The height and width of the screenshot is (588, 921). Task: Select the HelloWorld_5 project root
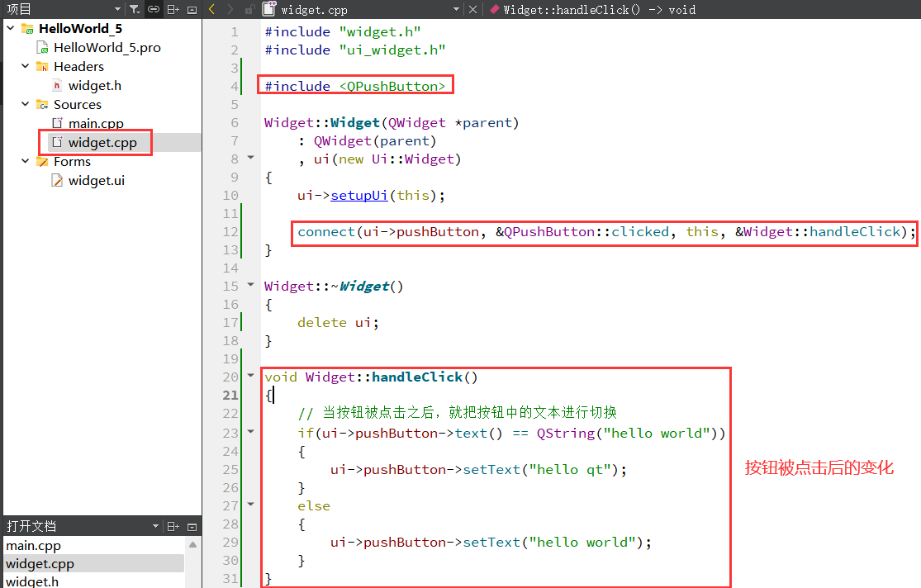(x=80, y=29)
